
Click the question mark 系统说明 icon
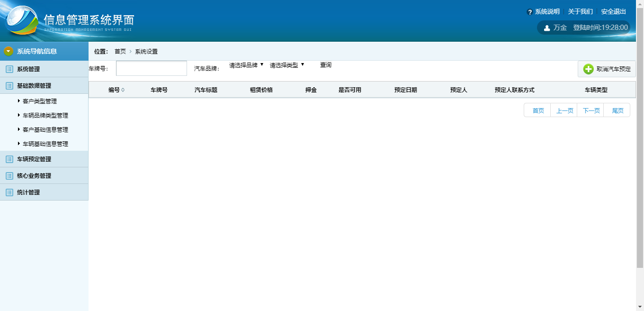click(x=530, y=12)
